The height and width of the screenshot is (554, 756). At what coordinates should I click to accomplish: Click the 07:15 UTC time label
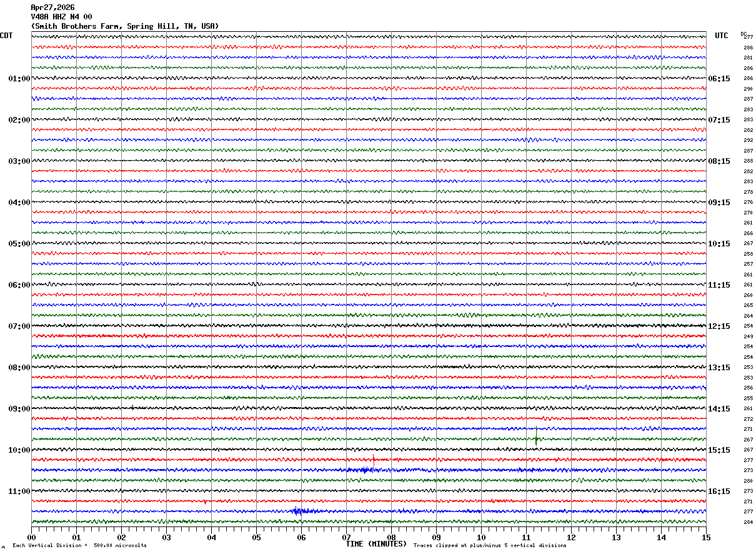[x=719, y=120]
